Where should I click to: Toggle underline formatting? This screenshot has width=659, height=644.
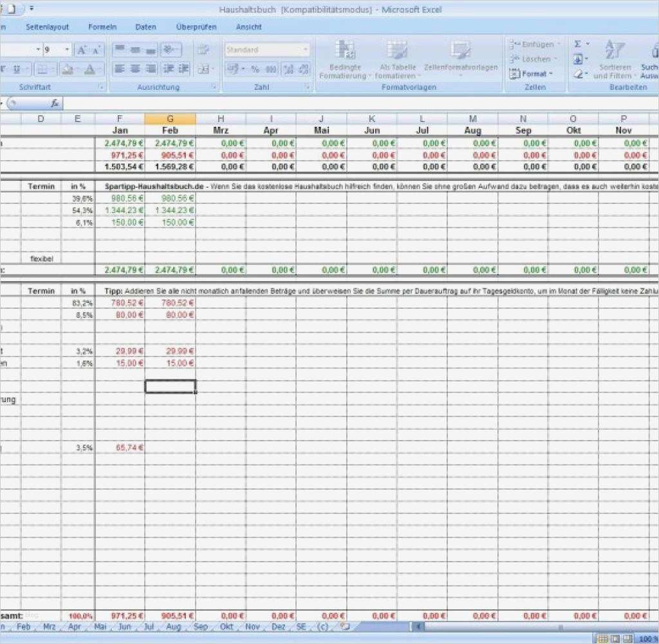(16, 69)
